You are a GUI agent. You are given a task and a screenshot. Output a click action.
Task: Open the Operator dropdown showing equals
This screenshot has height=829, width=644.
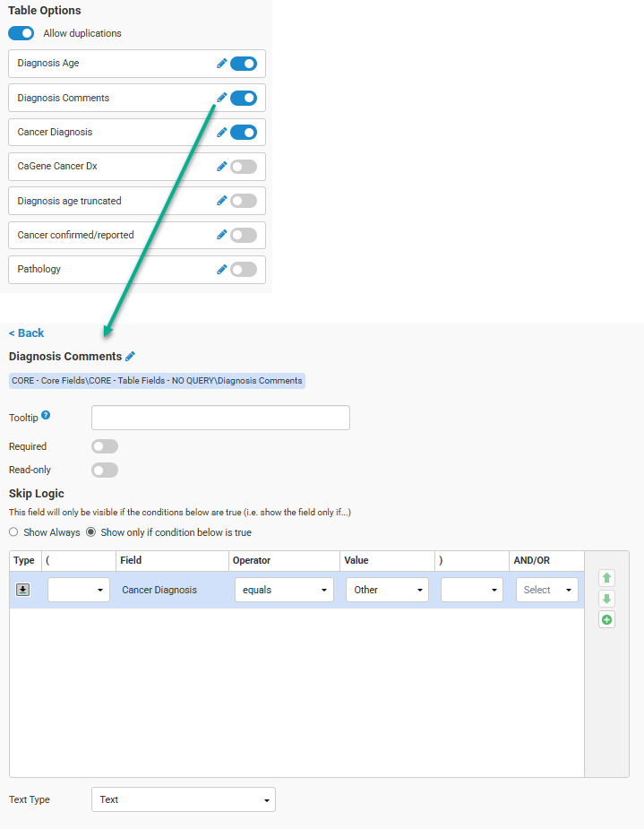pos(284,590)
